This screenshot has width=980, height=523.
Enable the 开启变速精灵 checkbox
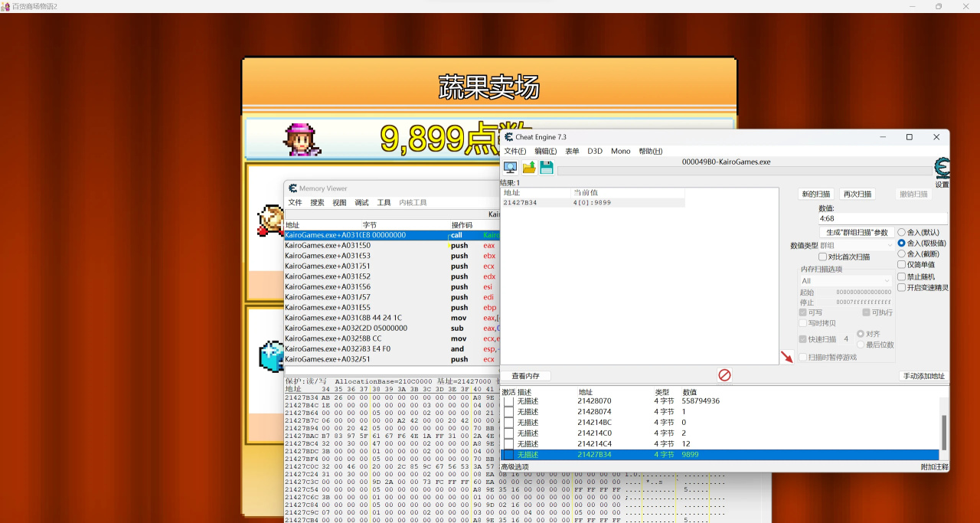[x=902, y=287]
